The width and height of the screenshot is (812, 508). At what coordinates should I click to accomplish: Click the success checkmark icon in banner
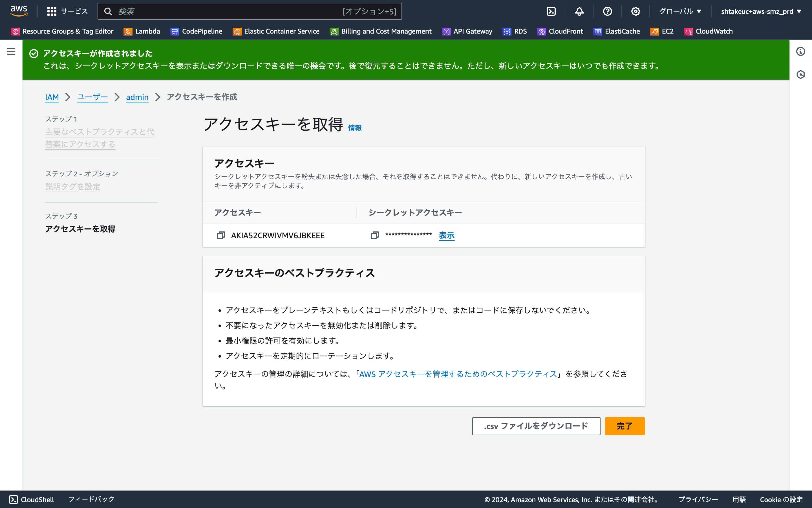tap(34, 53)
